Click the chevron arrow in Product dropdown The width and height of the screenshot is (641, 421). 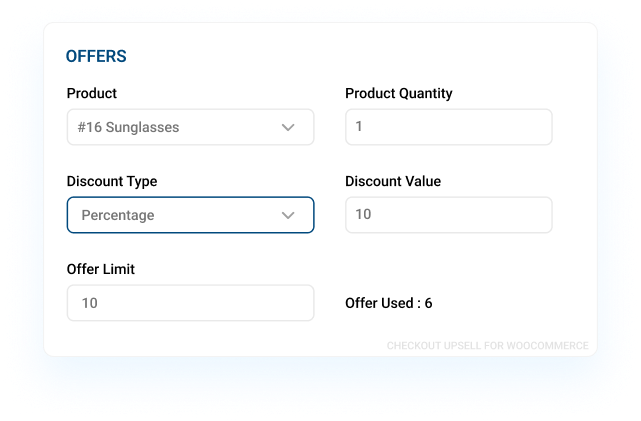(288, 128)
